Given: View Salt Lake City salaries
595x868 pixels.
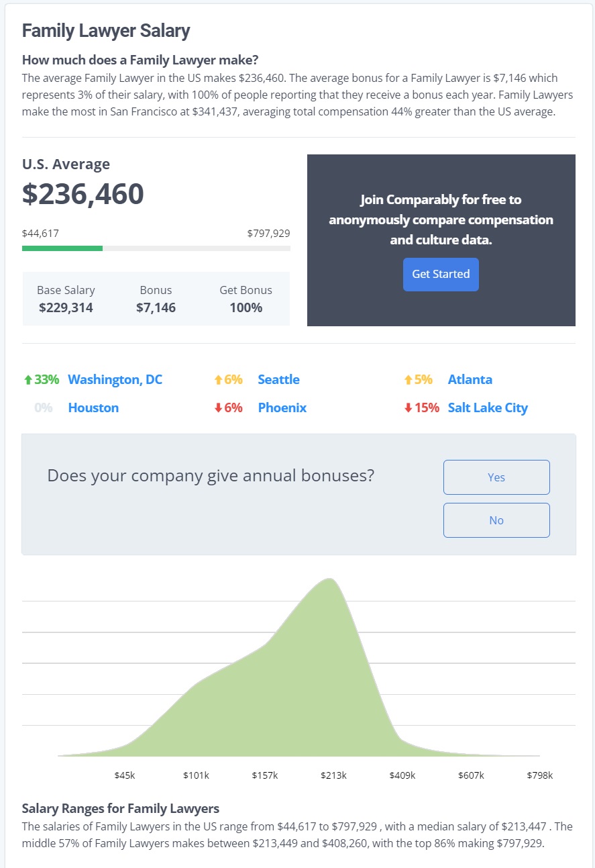Looking at the screenshot, I should pos(488,407).
